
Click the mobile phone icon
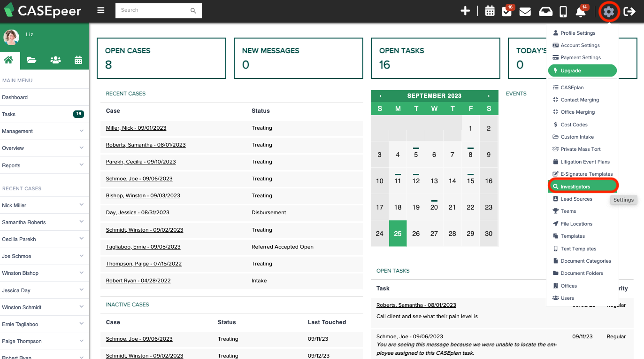(x=564, y=11)
